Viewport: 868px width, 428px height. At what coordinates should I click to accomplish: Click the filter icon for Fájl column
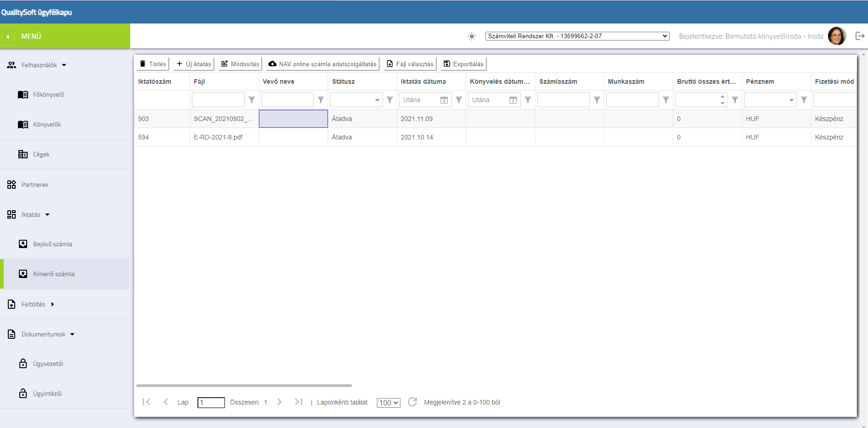(252, 100)
